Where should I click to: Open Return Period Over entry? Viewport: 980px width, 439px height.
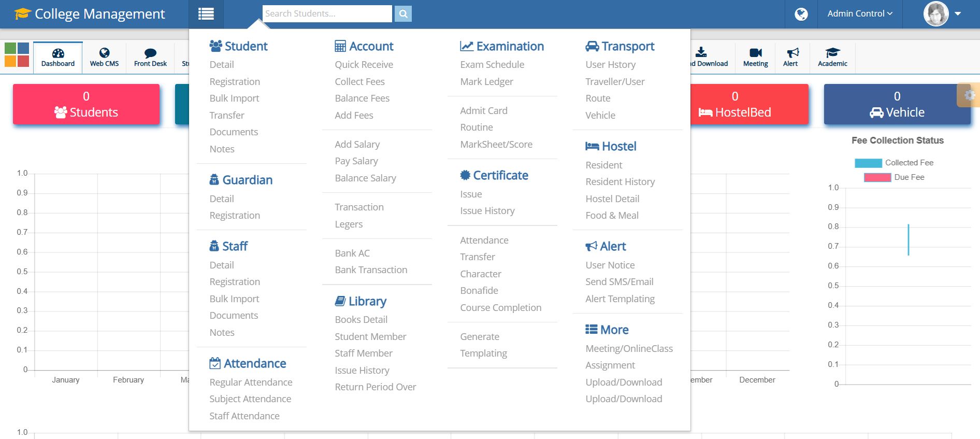[x=376, y=387]
